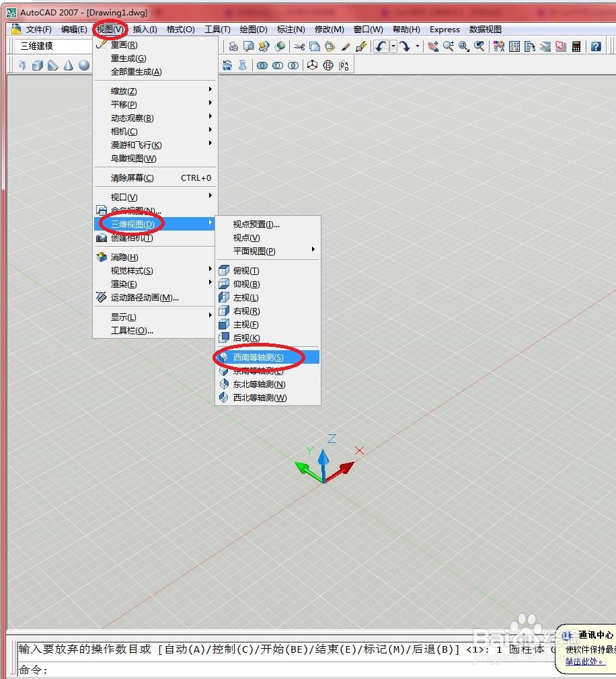Choose 重生成(G) menu entry
616x679 pixels.
pyautogui.click(x=155, y=58)
